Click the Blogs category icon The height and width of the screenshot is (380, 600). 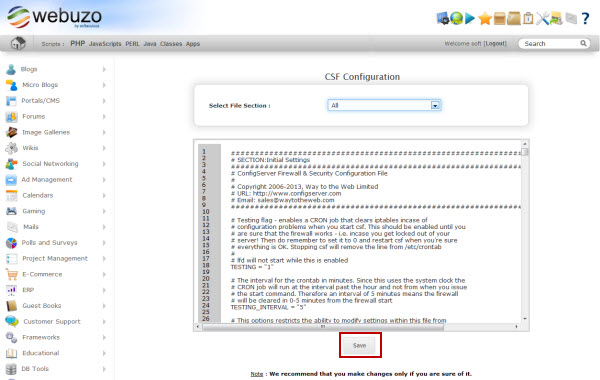click(11, 69)
